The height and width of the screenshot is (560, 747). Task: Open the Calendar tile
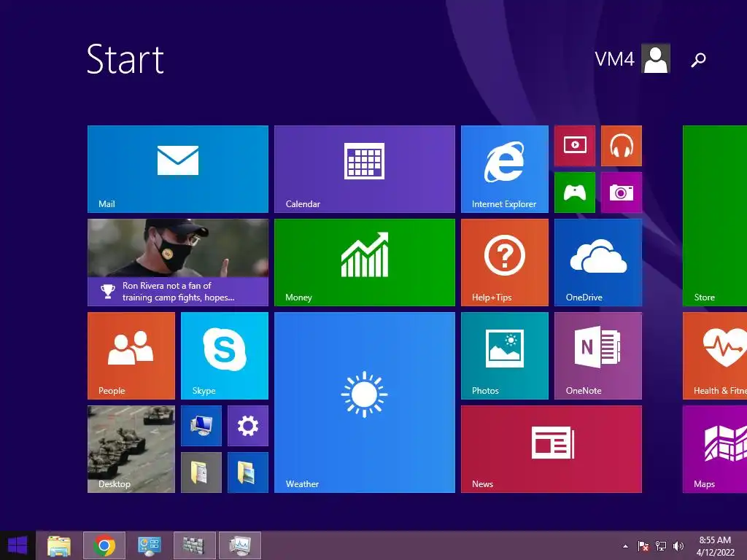[365, 169]
